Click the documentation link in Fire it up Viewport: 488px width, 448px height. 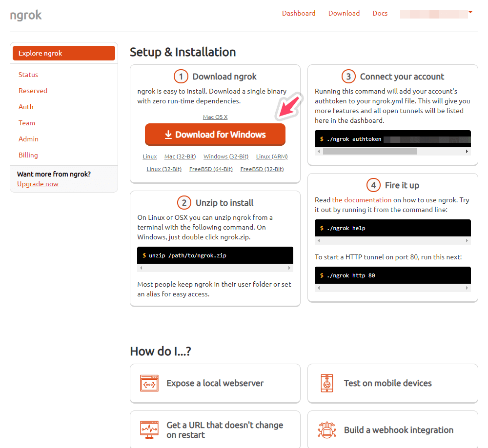(362, 200)
